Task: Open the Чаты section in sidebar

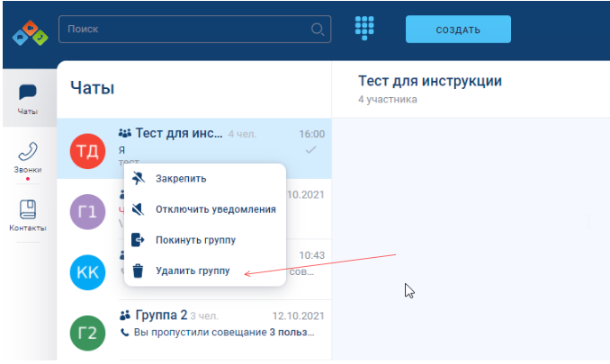Action: [x=28, y=100]
